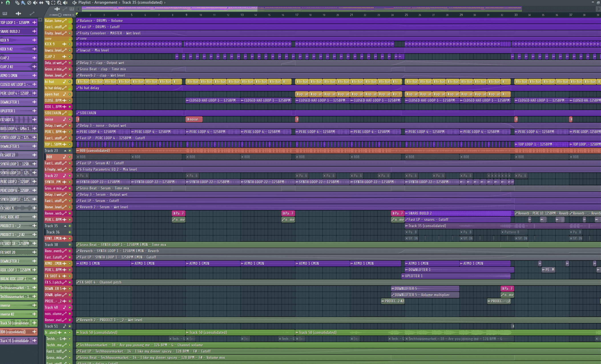This screenshot has width=601, height=364.
Task: Collapse Tr..ated group arrow
Action: pyautogui.click(x=65, y=333)
